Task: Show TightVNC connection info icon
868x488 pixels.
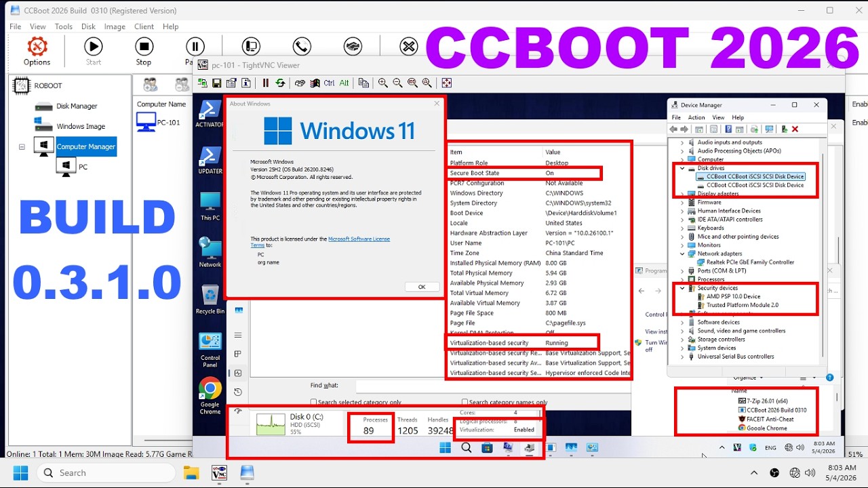Action: (246, 83)
